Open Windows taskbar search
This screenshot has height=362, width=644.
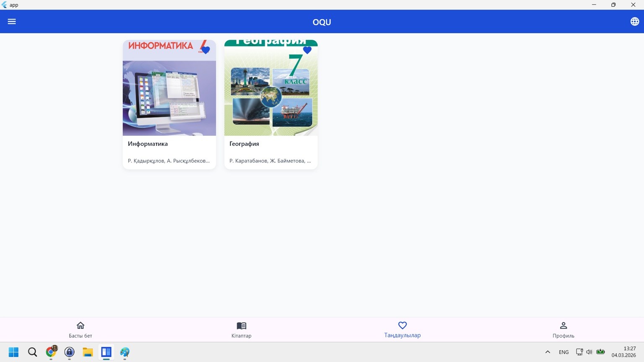[x=32, y=352]
